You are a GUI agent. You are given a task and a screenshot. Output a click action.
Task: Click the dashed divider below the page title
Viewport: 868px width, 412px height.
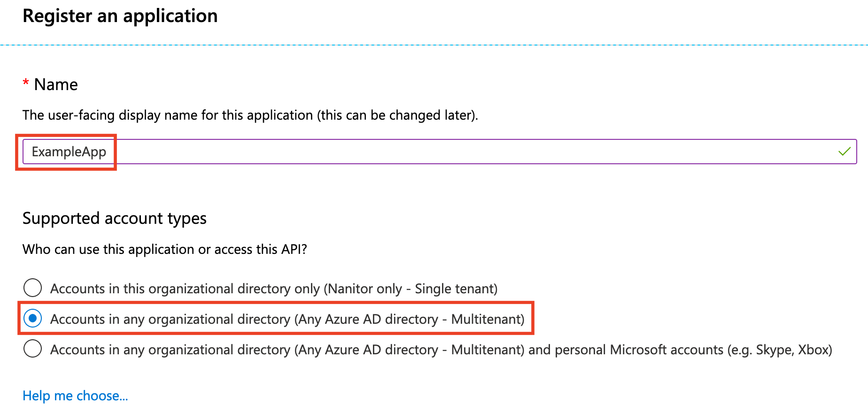(434, 45)
